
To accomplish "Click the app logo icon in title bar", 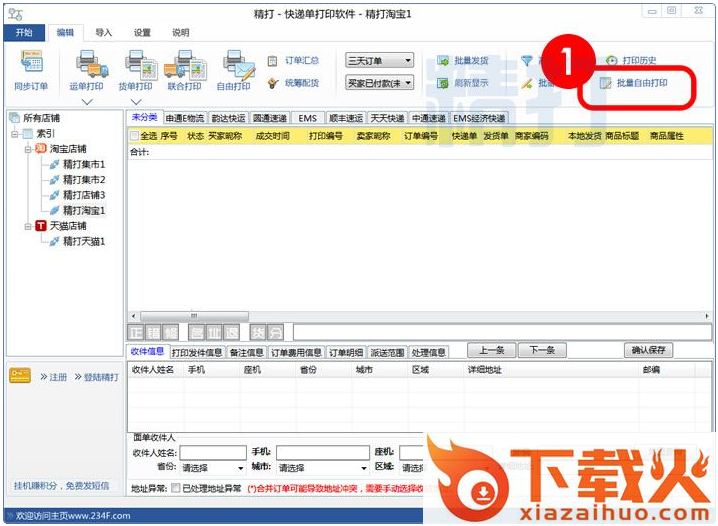I will pos(15,14).
